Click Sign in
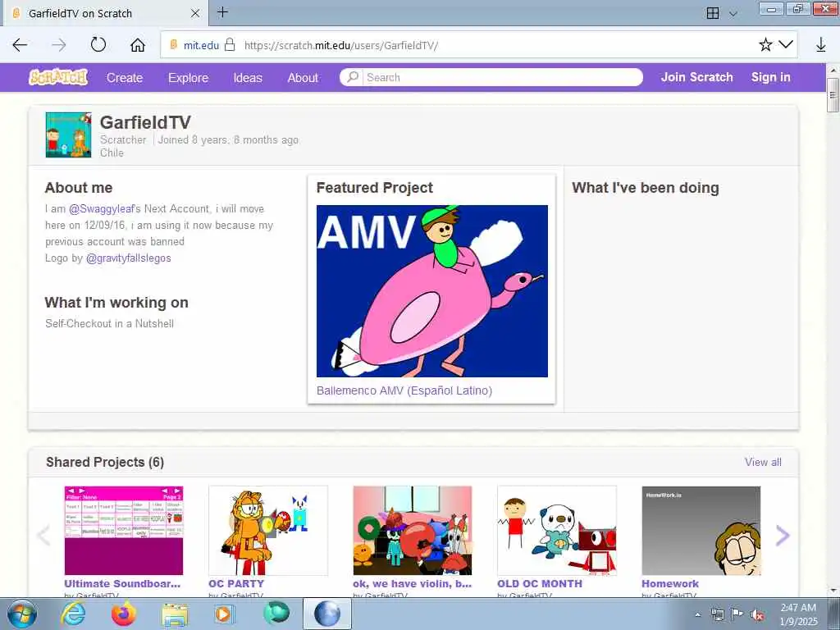Screen dimensions: 840x630 click(x=770, y=77)
